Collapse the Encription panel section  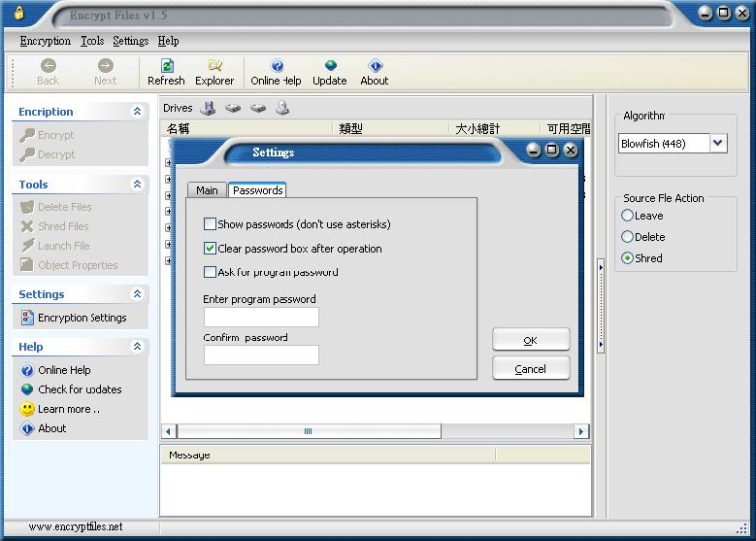click(x=137, y=112)
